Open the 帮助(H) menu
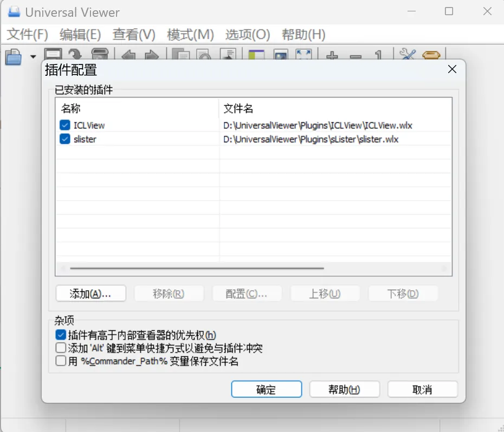Screen dimensions: 504x432 tap(303, 34)
